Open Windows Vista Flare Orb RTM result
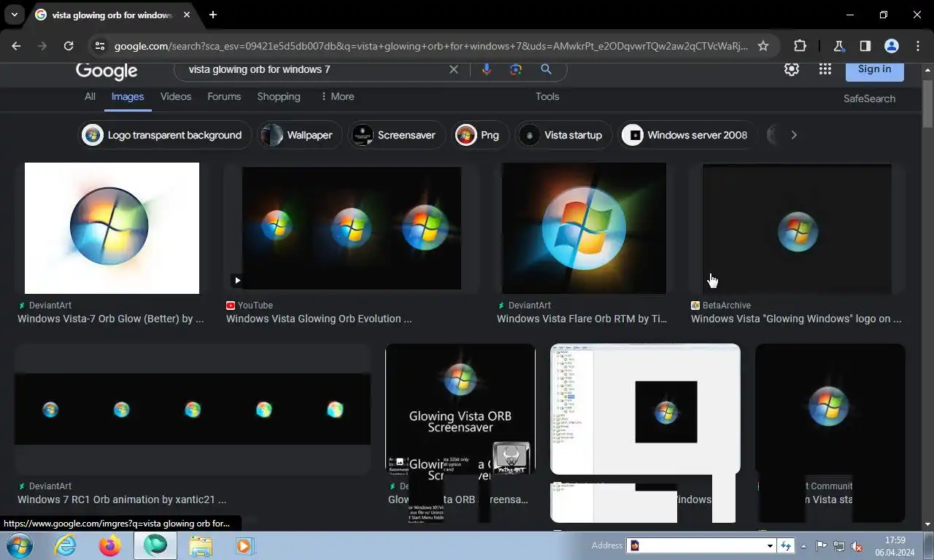This screenshot has height=560, width=934. [582, 319]
